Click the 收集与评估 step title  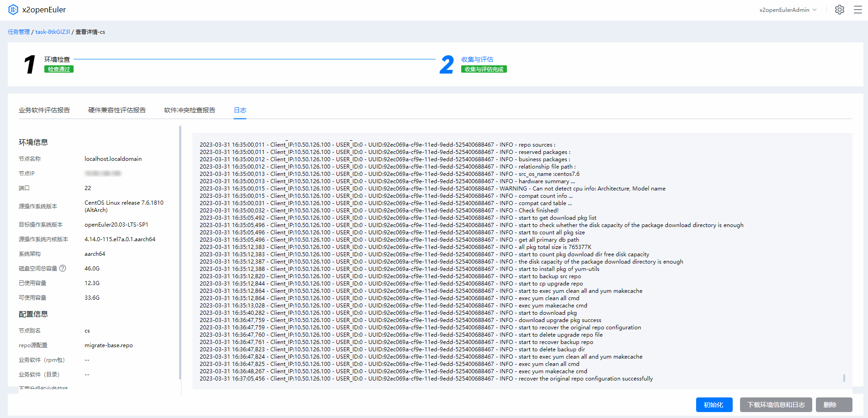pyautogui.click(x=477, y=59)
